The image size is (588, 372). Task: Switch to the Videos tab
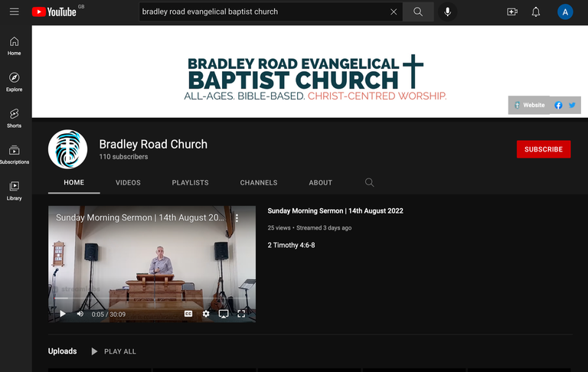(x=128, y=183)
